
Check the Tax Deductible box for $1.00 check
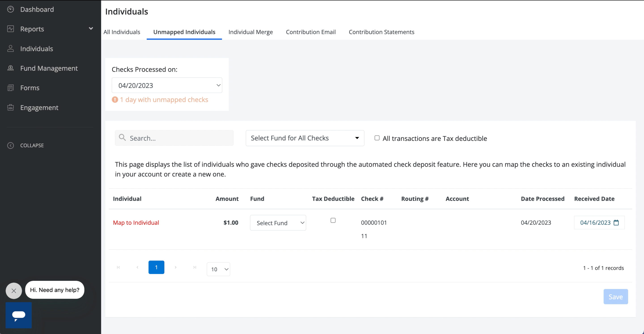pyautogui.click(x=333, y=220)
